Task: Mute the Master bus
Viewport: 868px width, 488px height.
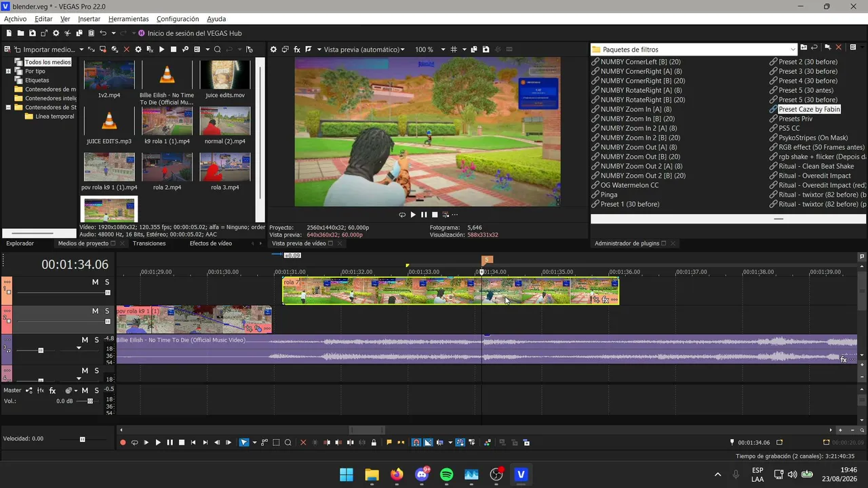Action: tap(85, 390)
